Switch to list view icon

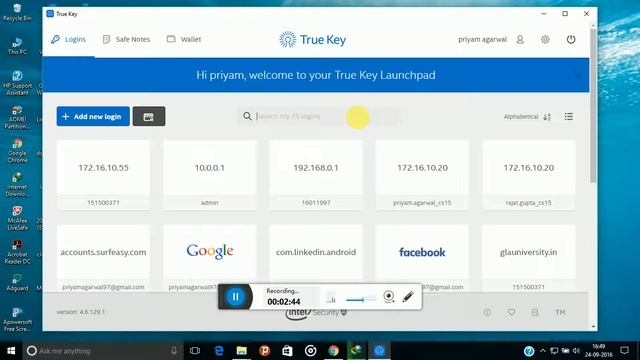(569, 117)
